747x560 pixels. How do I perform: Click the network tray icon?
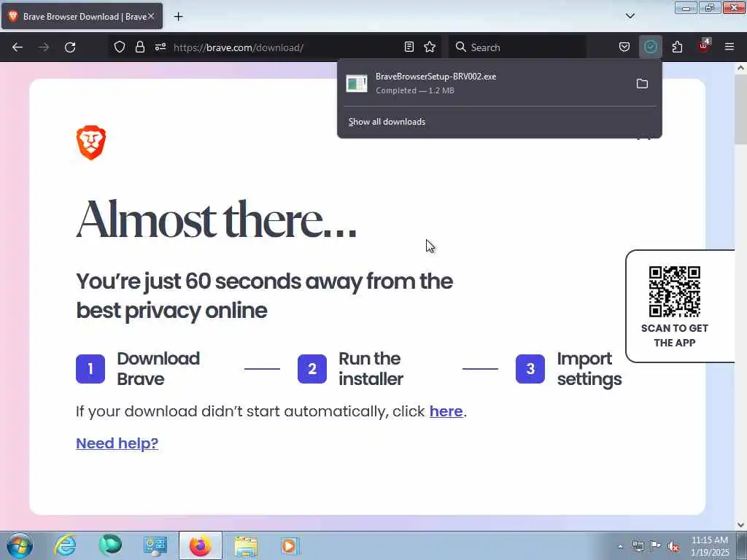pos(638,547)
